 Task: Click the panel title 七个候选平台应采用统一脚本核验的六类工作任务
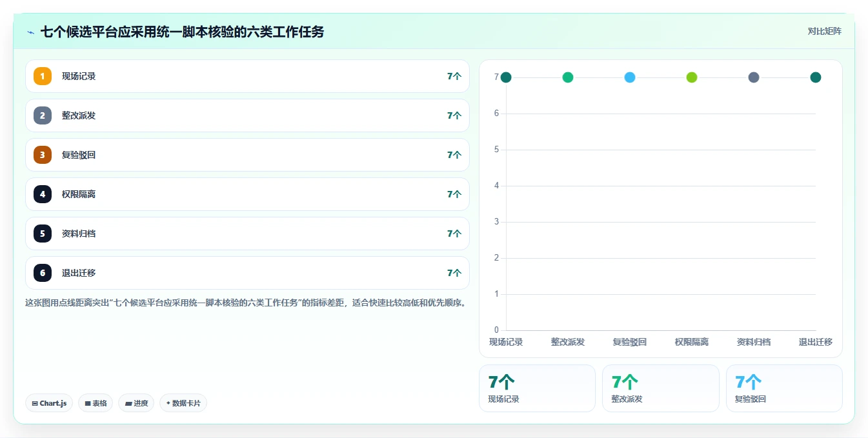coord(183,32)
